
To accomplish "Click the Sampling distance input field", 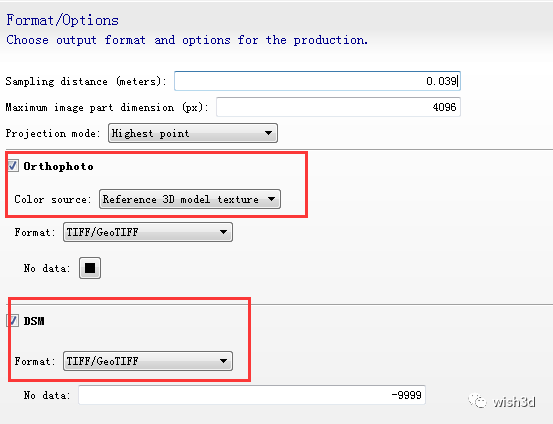I will coord(317,81).
